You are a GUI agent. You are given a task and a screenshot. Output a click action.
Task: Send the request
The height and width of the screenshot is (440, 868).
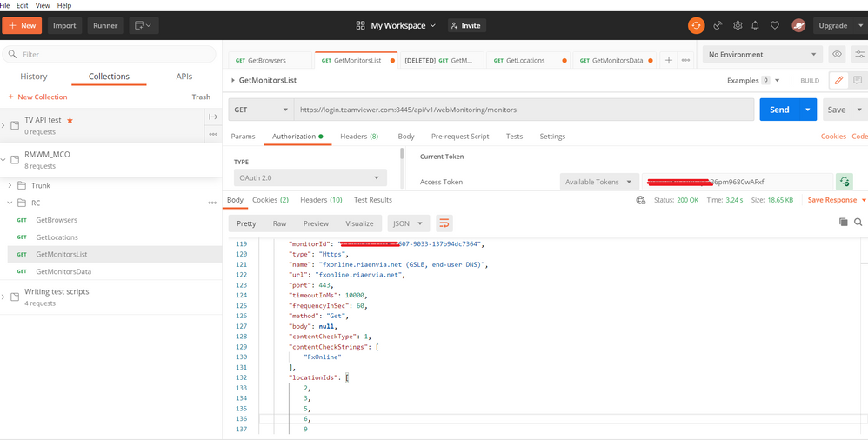coord(779,110)
